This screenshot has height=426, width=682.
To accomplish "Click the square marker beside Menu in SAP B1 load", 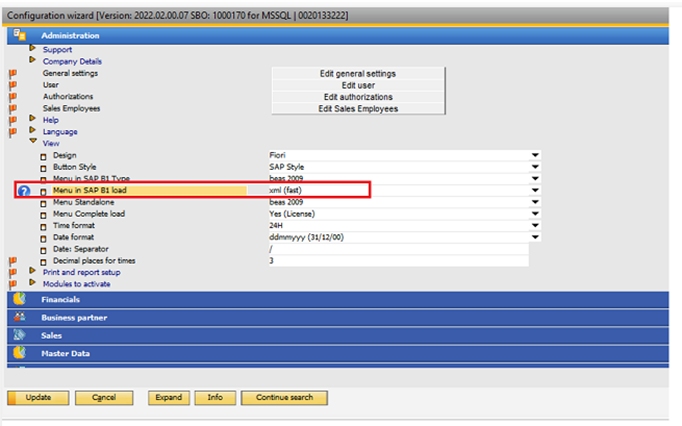I will [43, 191].
